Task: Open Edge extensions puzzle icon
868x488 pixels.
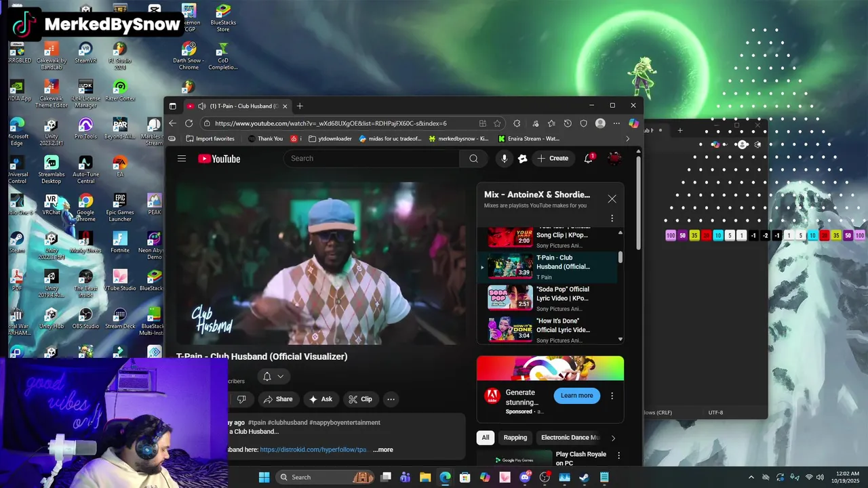Action: pyautogui.click(x=517, y=123)
